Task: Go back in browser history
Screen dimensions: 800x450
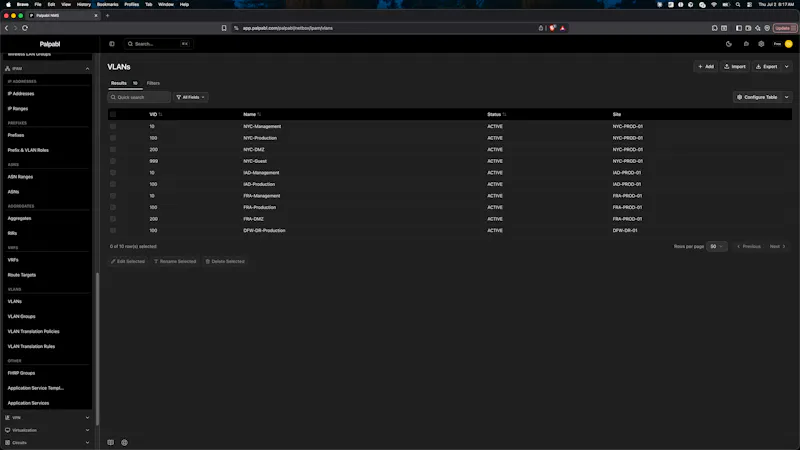Action: (x=7, y=28)
